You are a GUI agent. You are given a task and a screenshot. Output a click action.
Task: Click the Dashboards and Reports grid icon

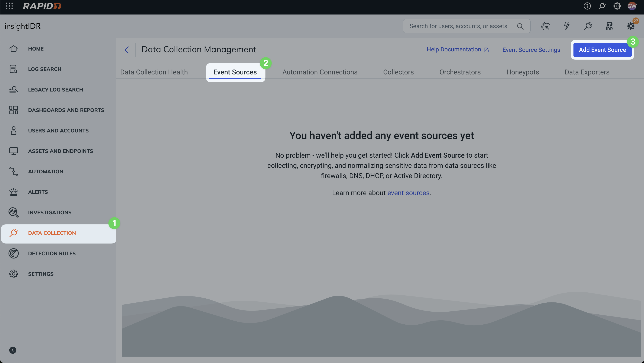(x=13, y=110)
